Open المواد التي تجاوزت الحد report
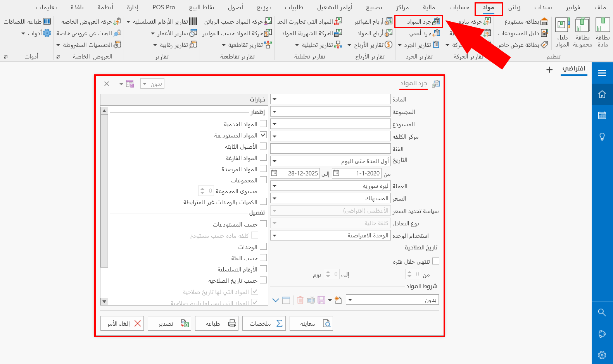Viewport: 613px width, 364px height. pos(310,22)
